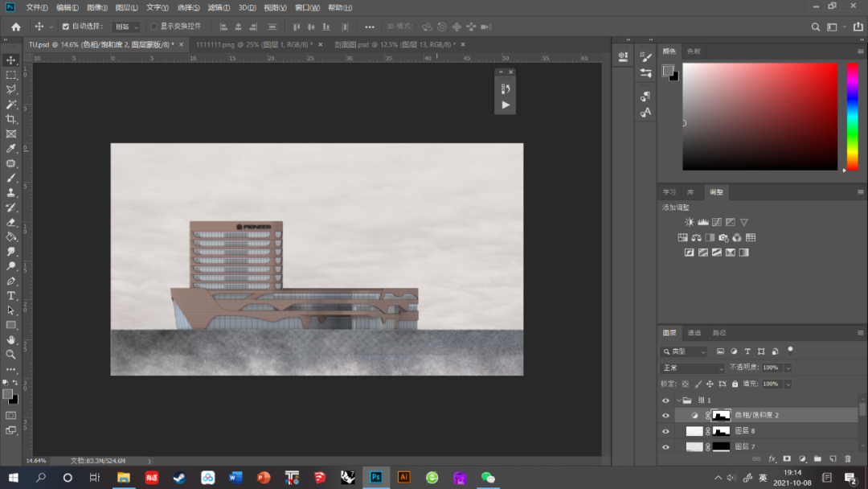Switch to the 通道 tab
The image size is (868, 489).
click(x=694, y=333)
